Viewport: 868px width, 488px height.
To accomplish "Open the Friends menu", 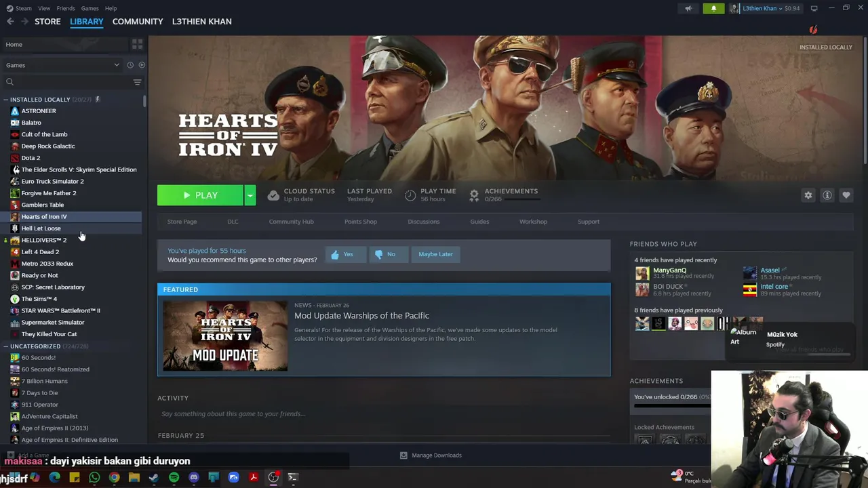I will pos(66,8).
